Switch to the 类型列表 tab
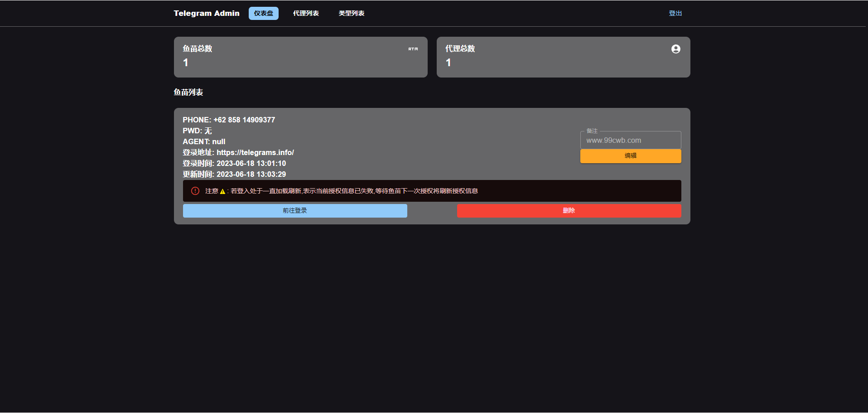Screen dimensions: 868x413 352,13
